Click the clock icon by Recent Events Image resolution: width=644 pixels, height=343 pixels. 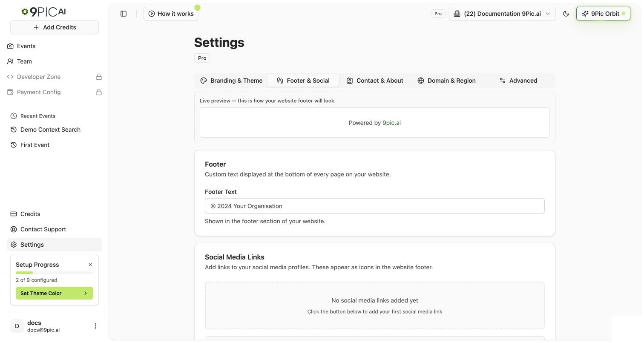(14, 116)
